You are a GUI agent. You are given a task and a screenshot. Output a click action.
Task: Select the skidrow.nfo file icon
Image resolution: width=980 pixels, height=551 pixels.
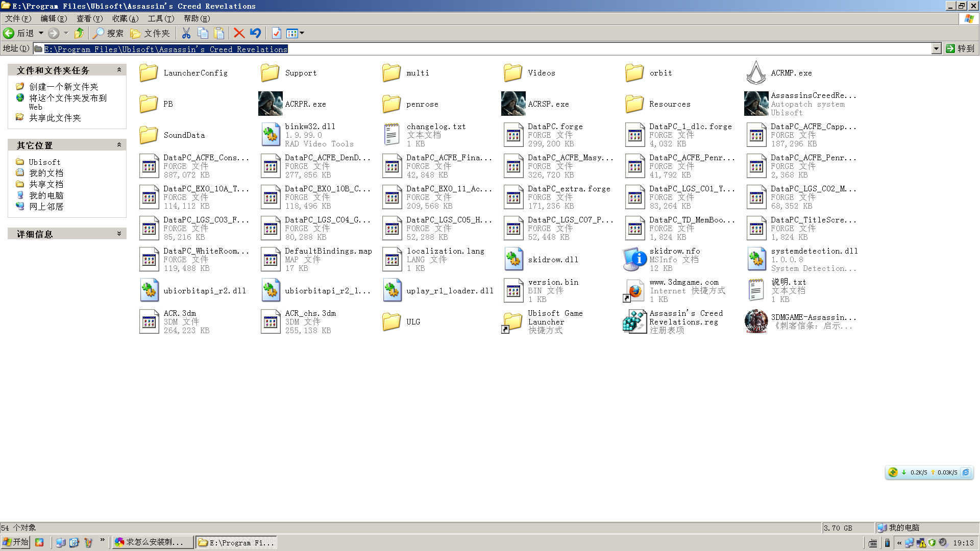[634, 259]
